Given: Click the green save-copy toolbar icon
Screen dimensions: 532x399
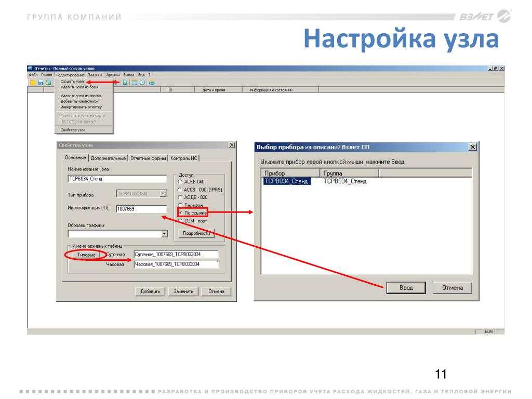Looking at the screenshot, I should coord(48,83).
